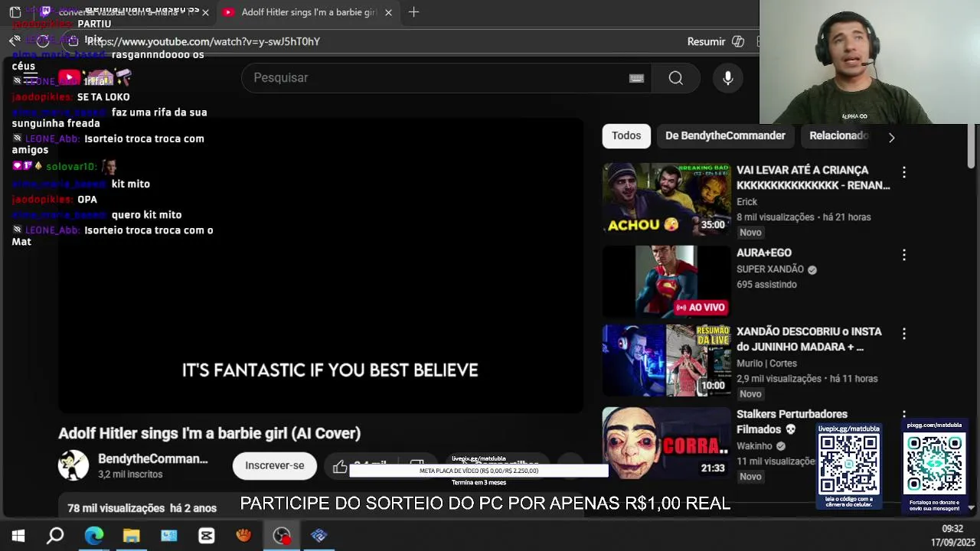Open the YouTube hamburger guide menu
The width and height of the screenshot is (980, 551).
[31, 77]
